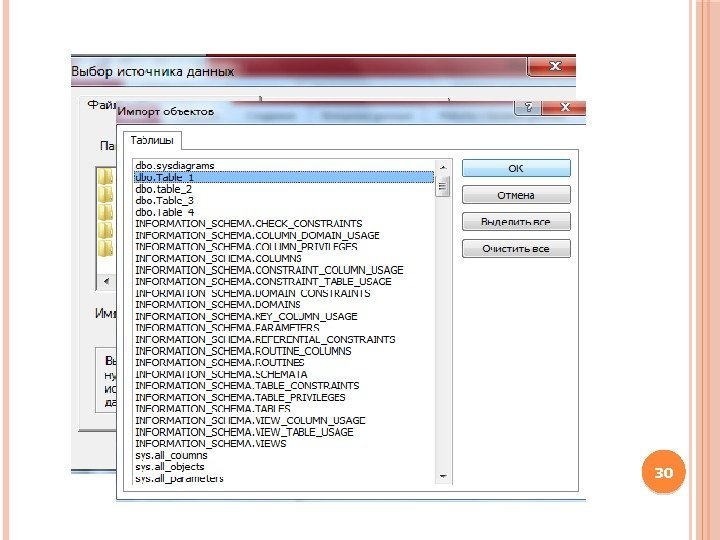
Task: Select INFORMATION_SCHEMA.PARAMETERS
Action: 284,328
